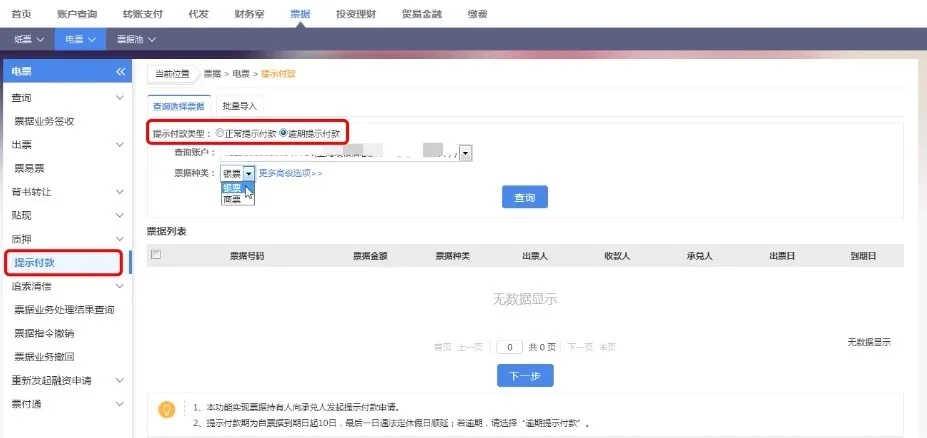Switch to the 批量导入 tab
Screen dimensions: 927x438
(x=239, y=106)
